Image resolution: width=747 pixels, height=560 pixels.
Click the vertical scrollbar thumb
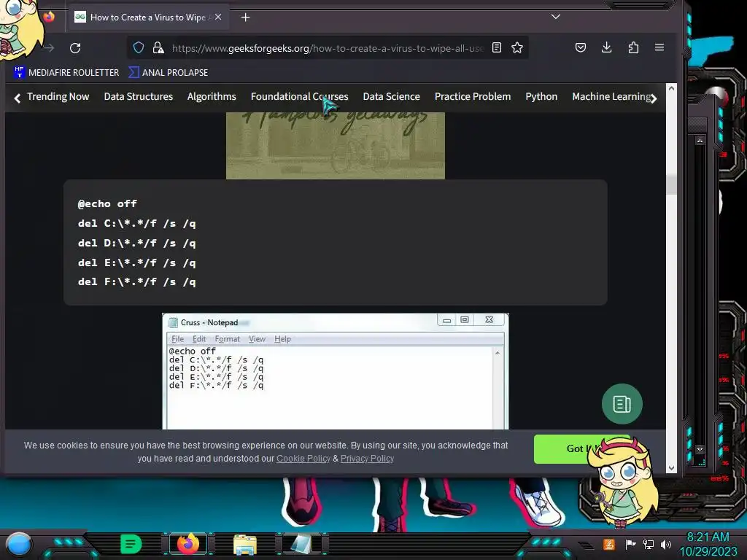(671, 184)
